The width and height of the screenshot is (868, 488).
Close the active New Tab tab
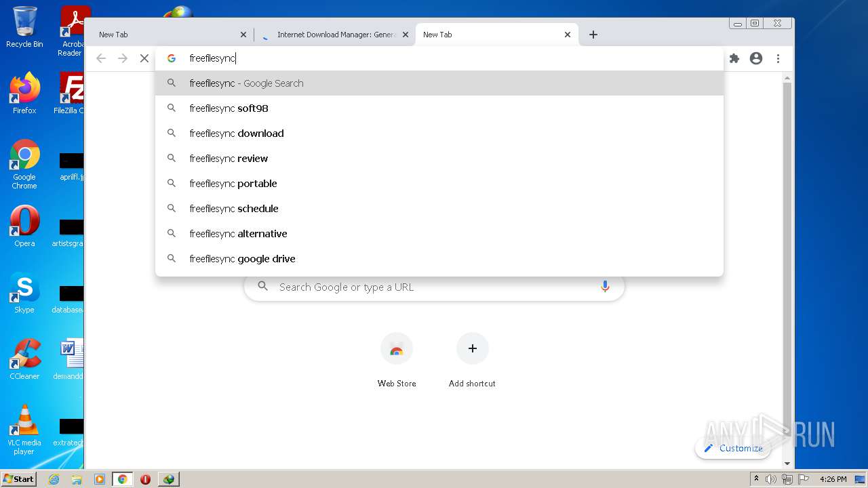pos(568,35)
